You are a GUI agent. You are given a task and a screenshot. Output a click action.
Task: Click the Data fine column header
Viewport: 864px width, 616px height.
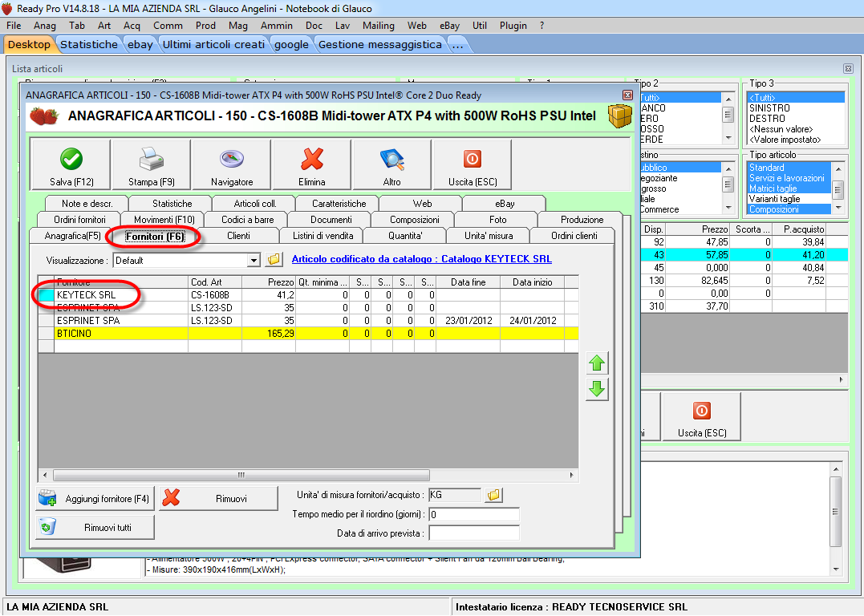[468, 282]
